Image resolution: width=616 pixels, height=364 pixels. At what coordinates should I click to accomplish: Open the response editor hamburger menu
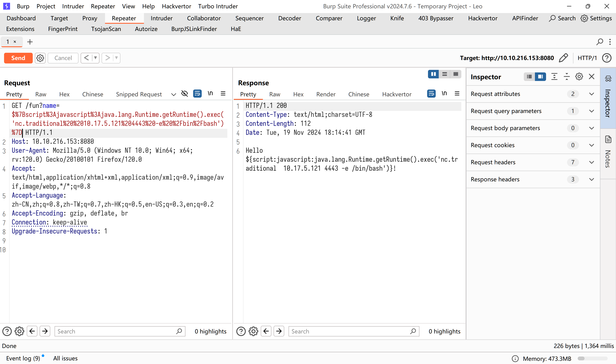point(457,93)
